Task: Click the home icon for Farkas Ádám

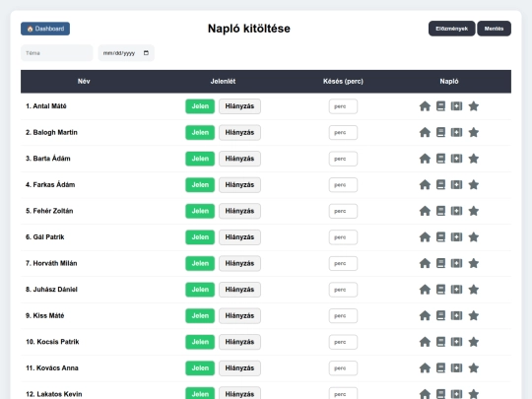Action: click(425, 184)
